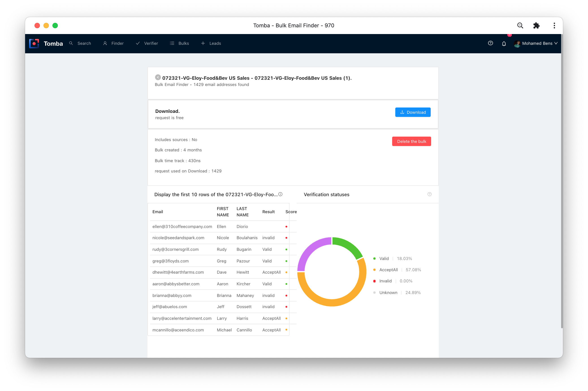Click the Result column header

click(268, 212)
